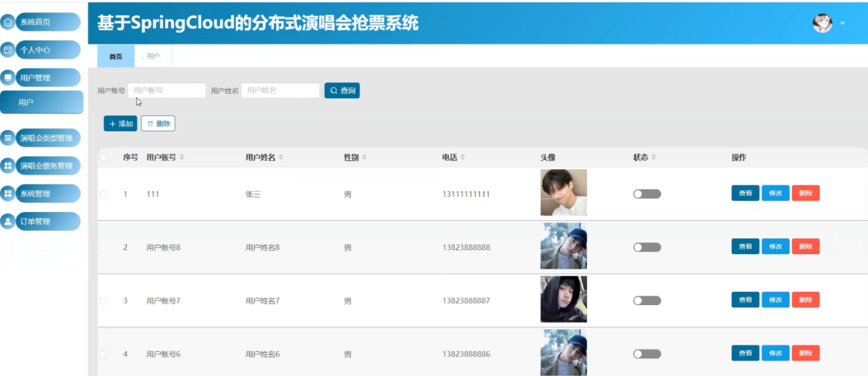Click the list icon beside 演唱会类型管理
The height and width of the screenshot is (376, 868).
point(8,138)
